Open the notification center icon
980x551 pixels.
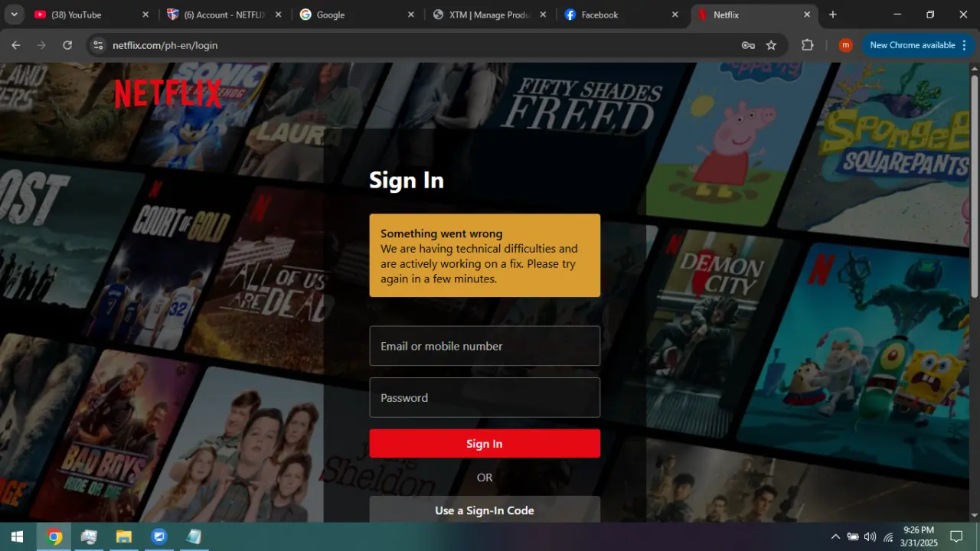click(956, 536)
